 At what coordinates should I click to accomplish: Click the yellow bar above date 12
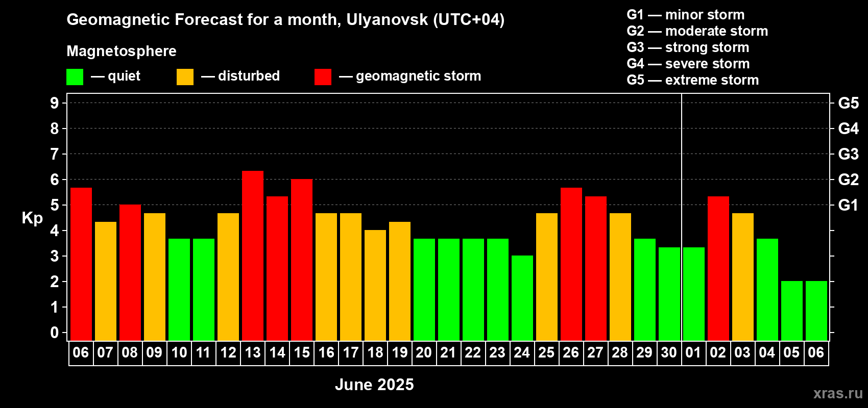228,277
